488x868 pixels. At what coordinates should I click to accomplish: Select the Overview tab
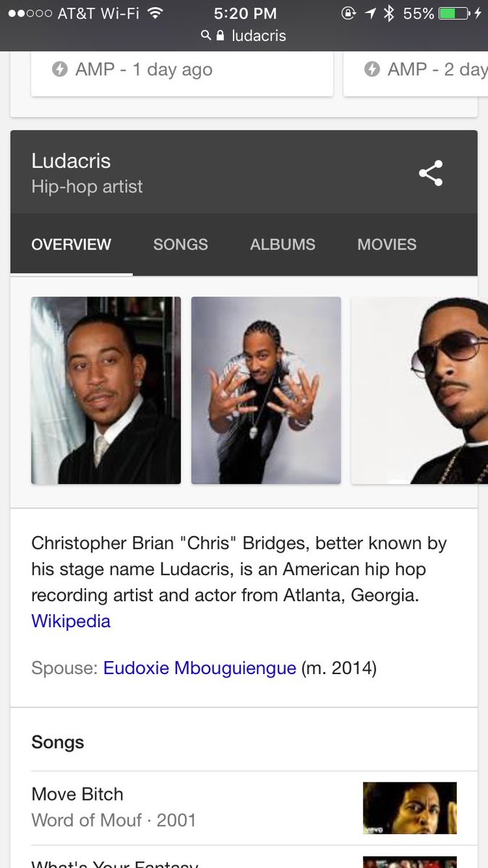[x=72, y=244]
